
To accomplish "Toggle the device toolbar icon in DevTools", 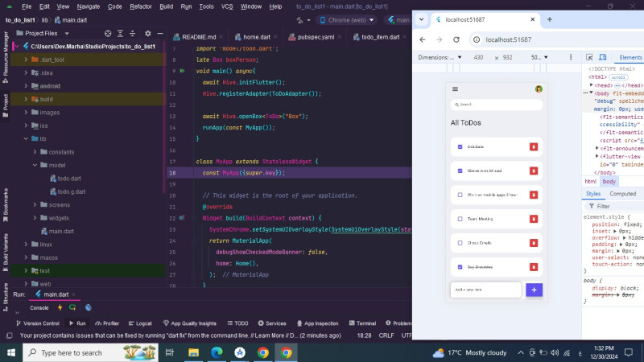I will (x=602, y=58).
